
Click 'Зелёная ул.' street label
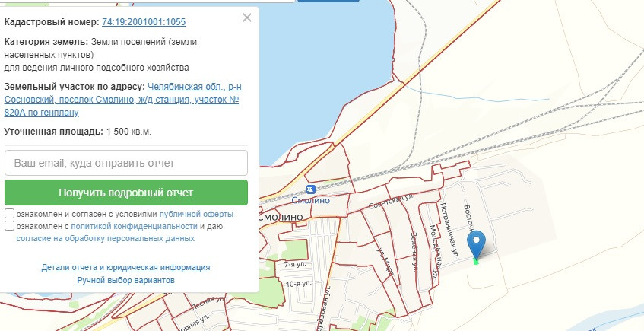414,252
